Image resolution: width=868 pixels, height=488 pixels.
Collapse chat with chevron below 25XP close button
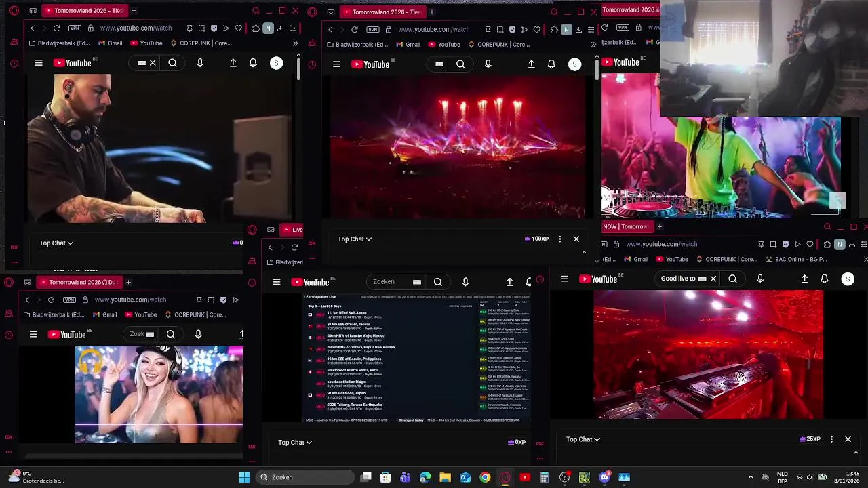pos(855,453)
